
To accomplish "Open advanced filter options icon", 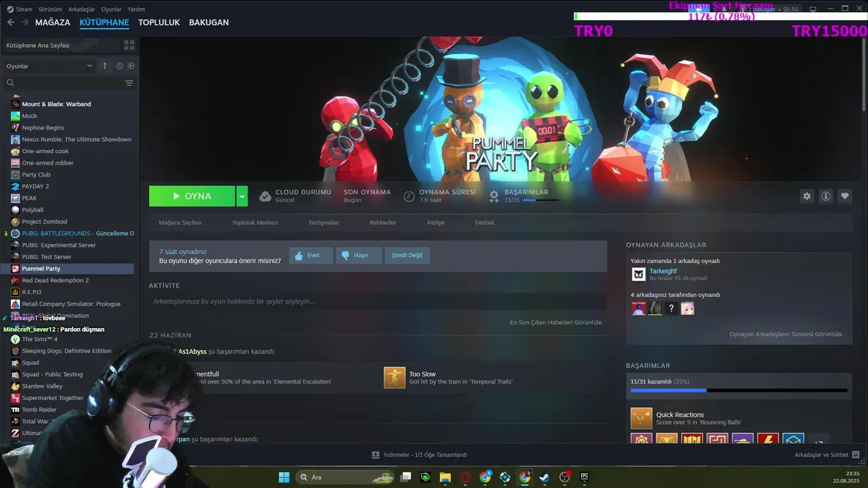I will click(129, 83).
